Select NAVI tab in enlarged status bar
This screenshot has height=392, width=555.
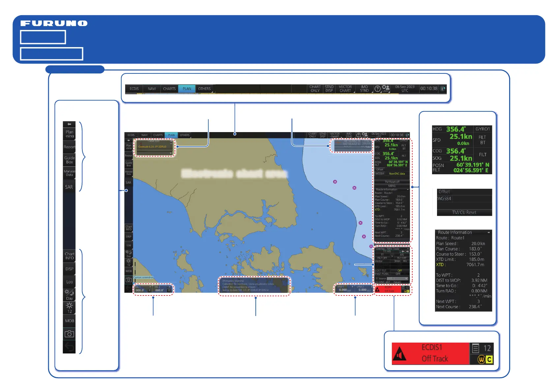(x=152, y=89)
